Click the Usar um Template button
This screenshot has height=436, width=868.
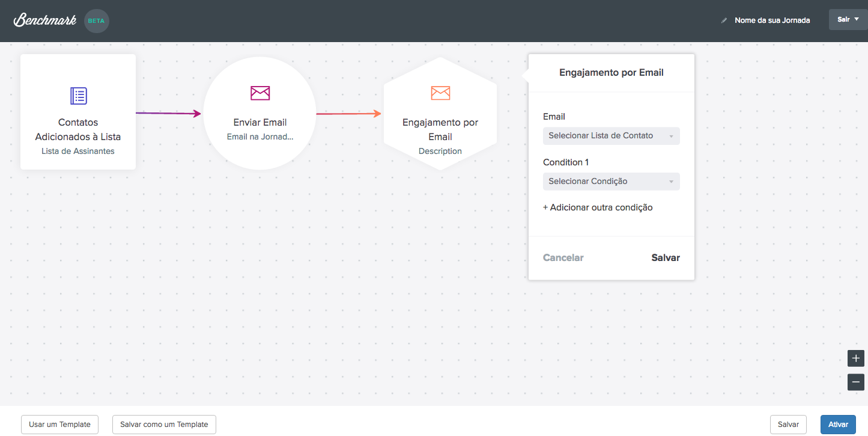(x=59, y=425)
